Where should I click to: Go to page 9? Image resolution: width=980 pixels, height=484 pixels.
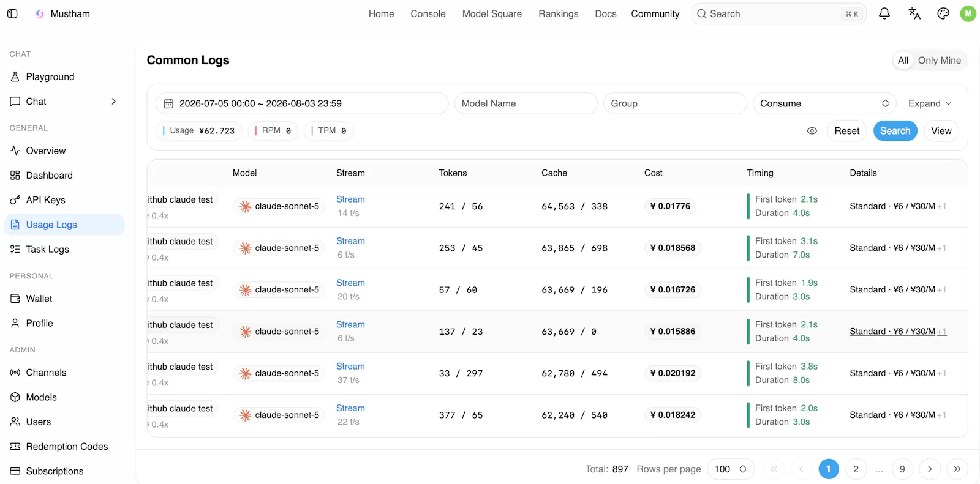point(902,469)
